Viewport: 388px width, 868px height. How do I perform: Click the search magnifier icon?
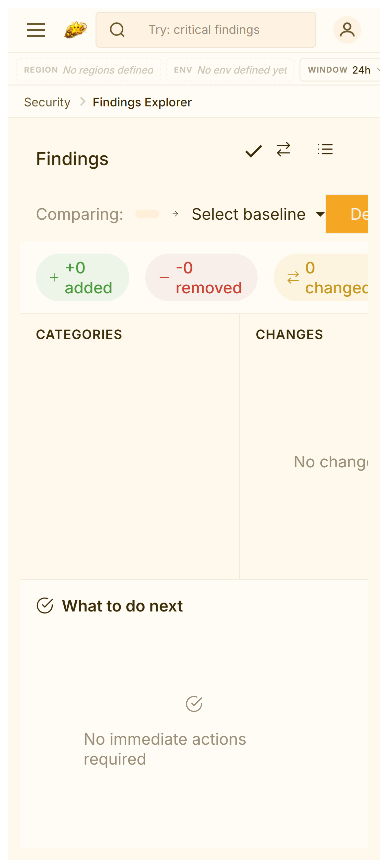(117, 29)
